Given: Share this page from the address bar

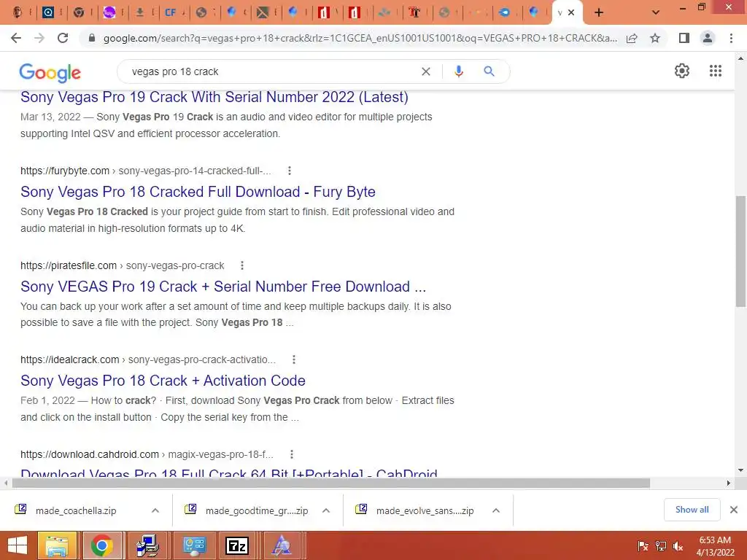Looking at the screenshot, I should [x=632, y=38].
